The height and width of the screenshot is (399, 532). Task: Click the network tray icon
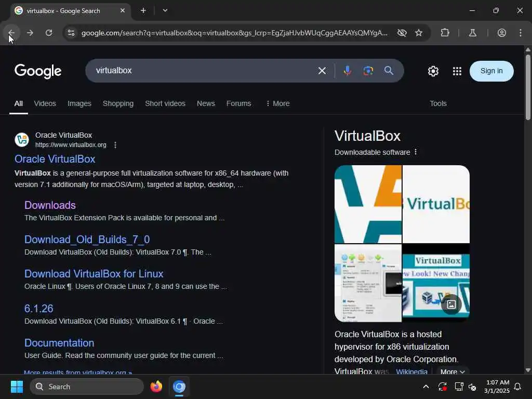[459, 387]
